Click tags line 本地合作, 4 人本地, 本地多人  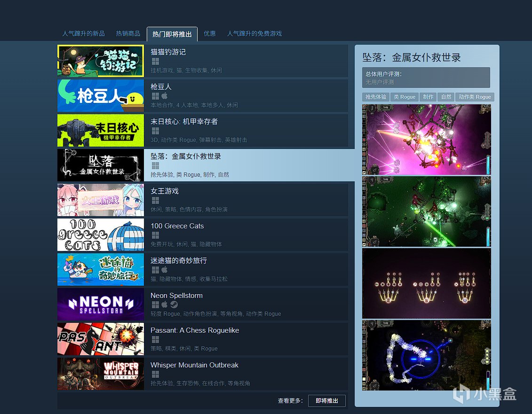[x=194, y=105]
